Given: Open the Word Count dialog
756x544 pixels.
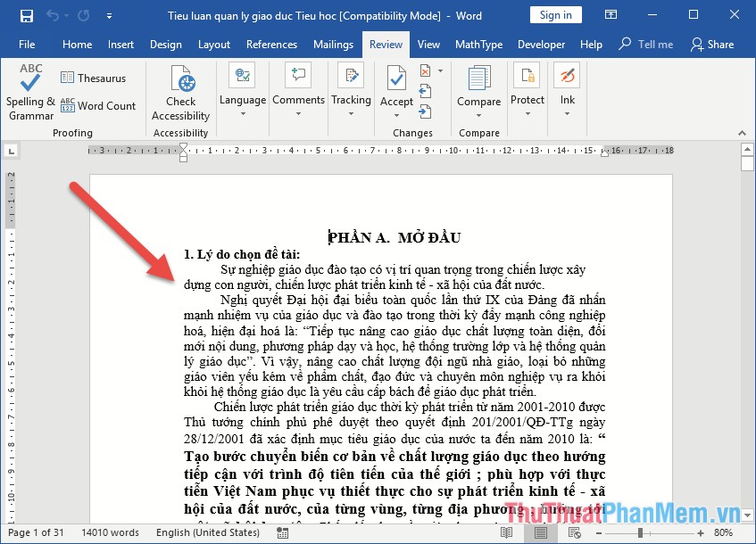Looking at the screenshot, I should point(98,105).
